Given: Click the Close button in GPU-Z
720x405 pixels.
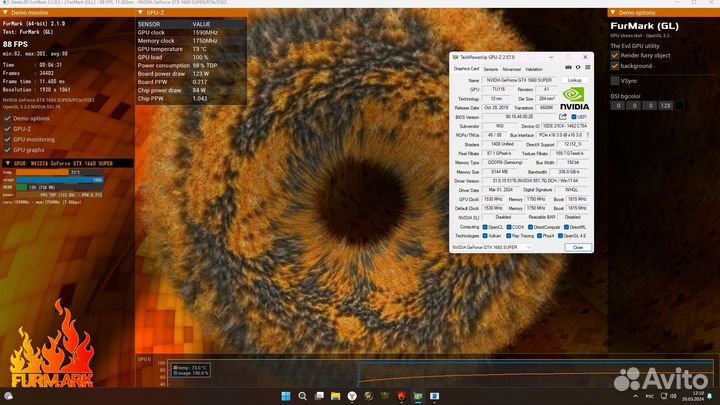Looking at the screenshot, I should (578, 248).
